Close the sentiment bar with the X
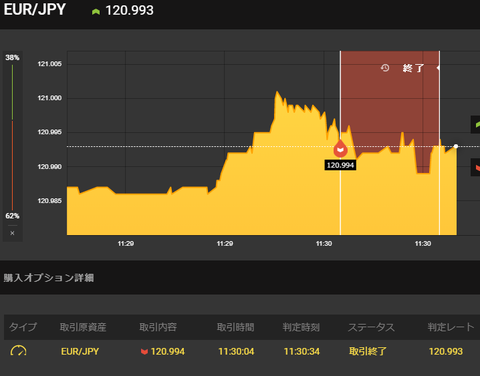 (12, 233)
